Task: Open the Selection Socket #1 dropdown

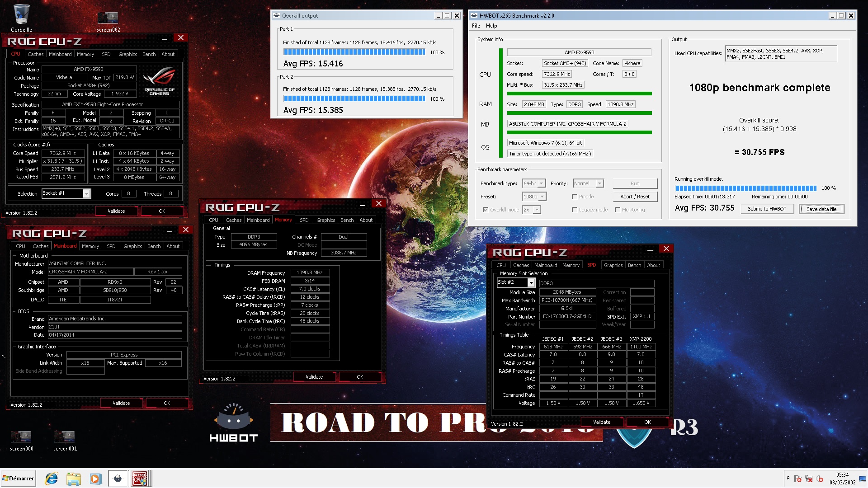Action: (x=66, y=193)
